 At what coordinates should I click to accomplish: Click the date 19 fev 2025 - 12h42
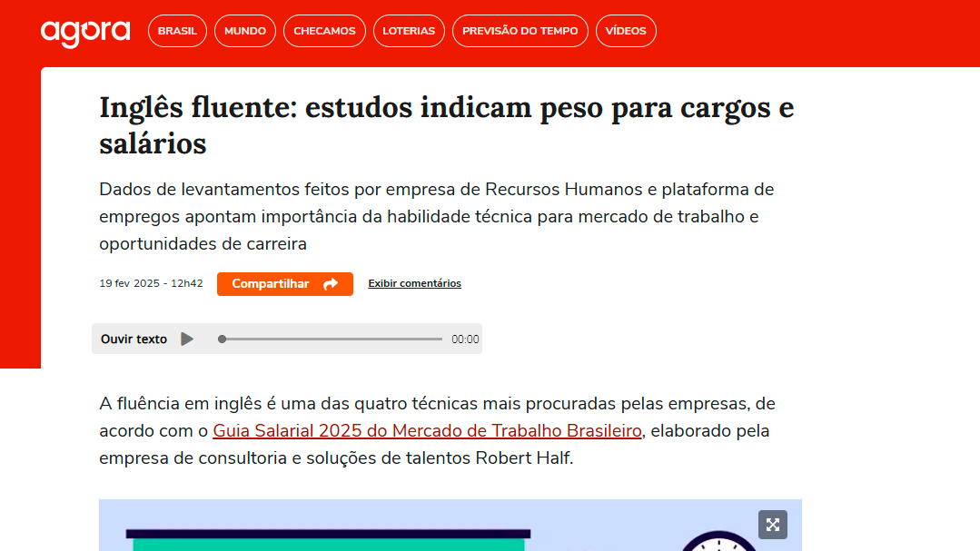(152, 283)
